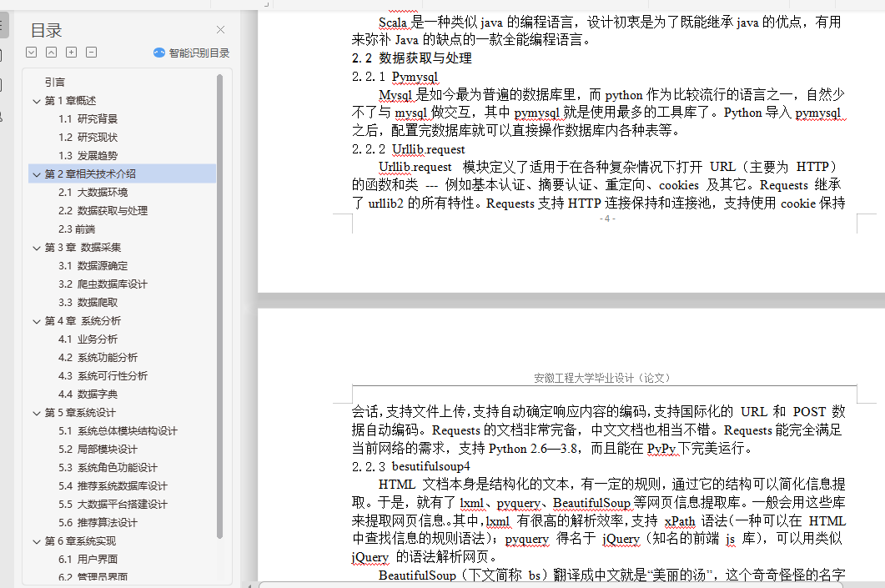The height and width of the screenshot is (588, 885).
Task: Click heading 2.2.3 besutifulsoup4 in document
Action: (411, 467)
